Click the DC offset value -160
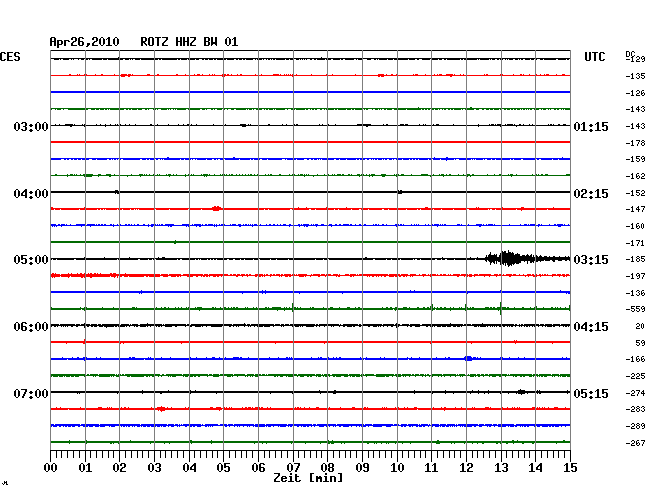This screenshot has width=650, height=494. click(635, 226)
